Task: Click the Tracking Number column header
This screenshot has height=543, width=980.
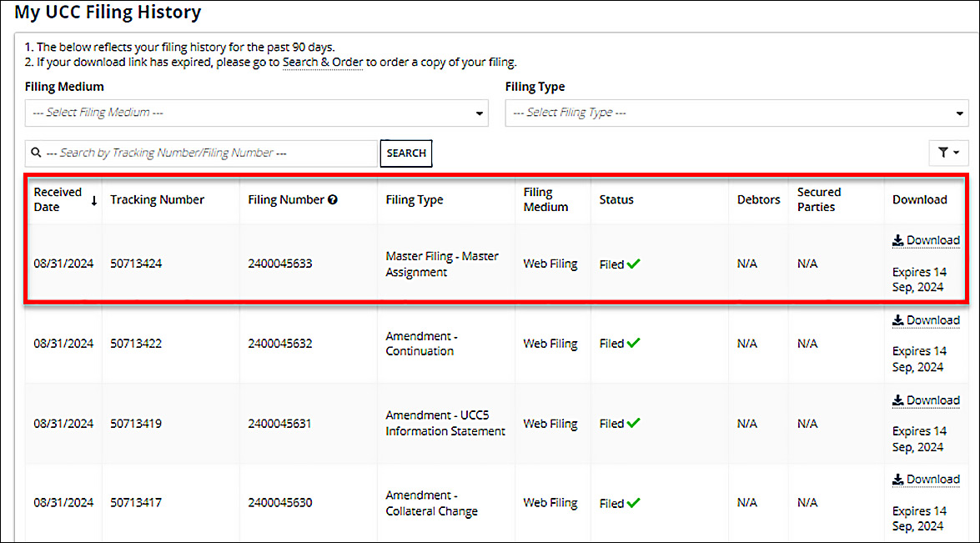Action: (x=157, y=200)
